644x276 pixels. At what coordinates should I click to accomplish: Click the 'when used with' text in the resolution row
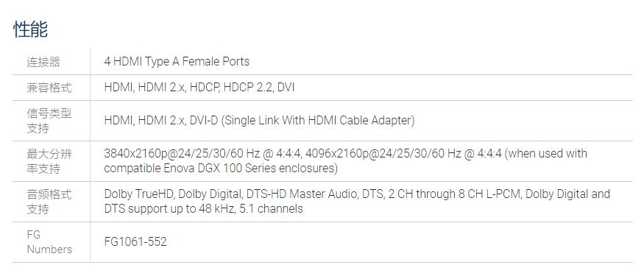pos(546,154)
